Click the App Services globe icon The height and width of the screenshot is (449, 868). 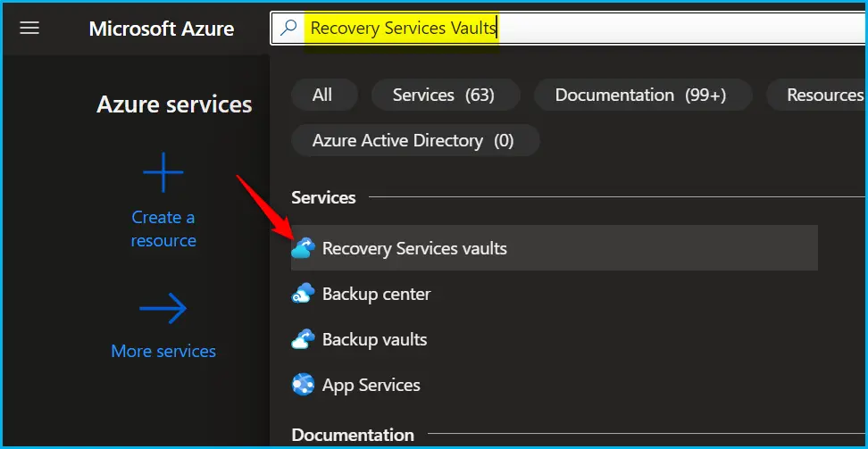tap(304, 384)
